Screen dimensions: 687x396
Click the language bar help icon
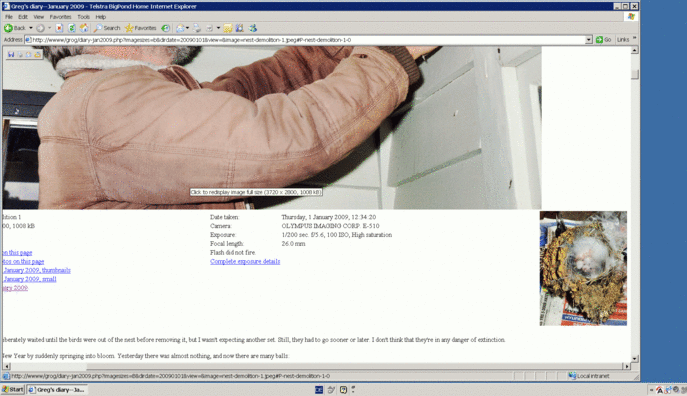344,389
